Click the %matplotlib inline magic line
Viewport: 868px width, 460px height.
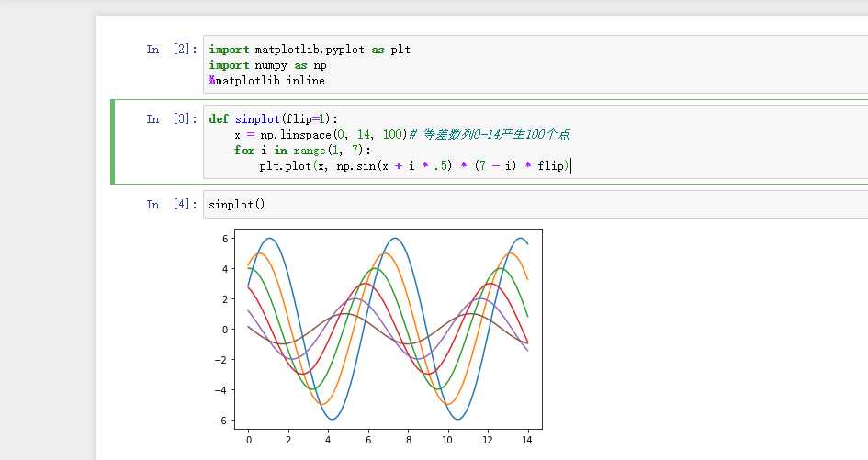[266, 81]
